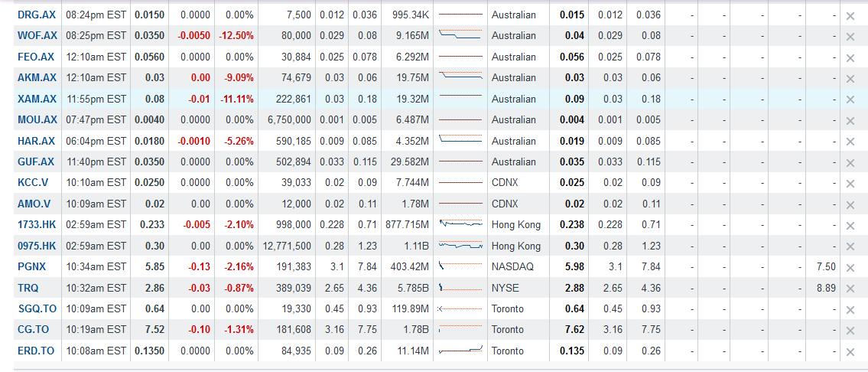868x372 pixels.
Task: Open the 0975.HK intraday sparkline chart
Action: click(460, 244)
